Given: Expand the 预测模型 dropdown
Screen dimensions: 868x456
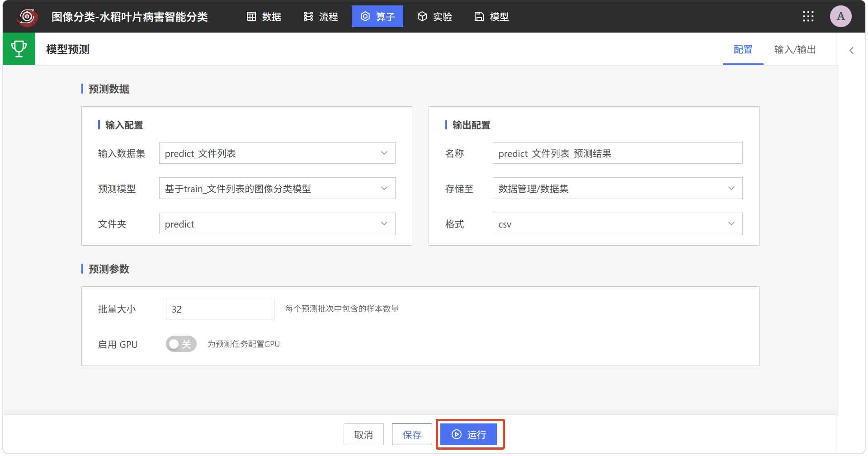Looking at the screenshot, I should click(x=277, y=189).
